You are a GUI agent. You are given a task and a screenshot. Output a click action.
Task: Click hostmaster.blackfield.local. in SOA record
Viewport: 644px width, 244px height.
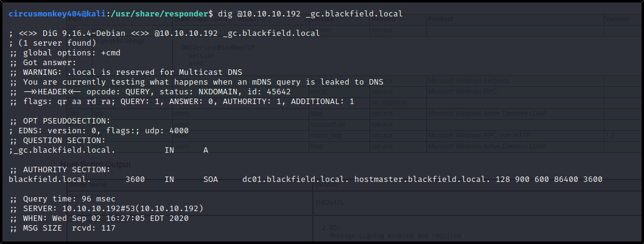[x=422, y=180]
